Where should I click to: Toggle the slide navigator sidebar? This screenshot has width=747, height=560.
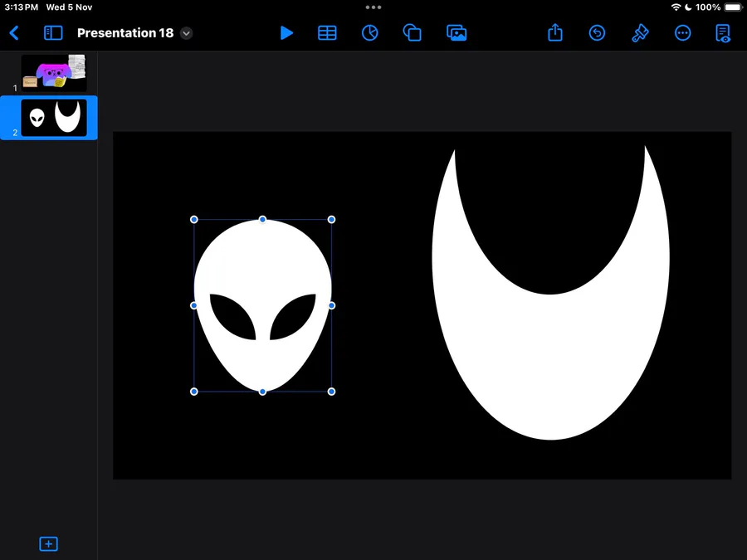click(53, 33)
